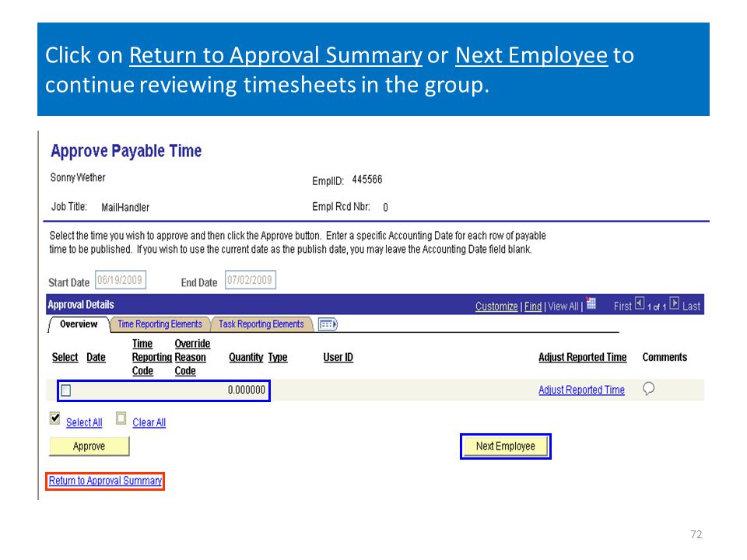Toggle the Clear All checkbox
Viewport: 747px width, 560px height.
[121, 418]
